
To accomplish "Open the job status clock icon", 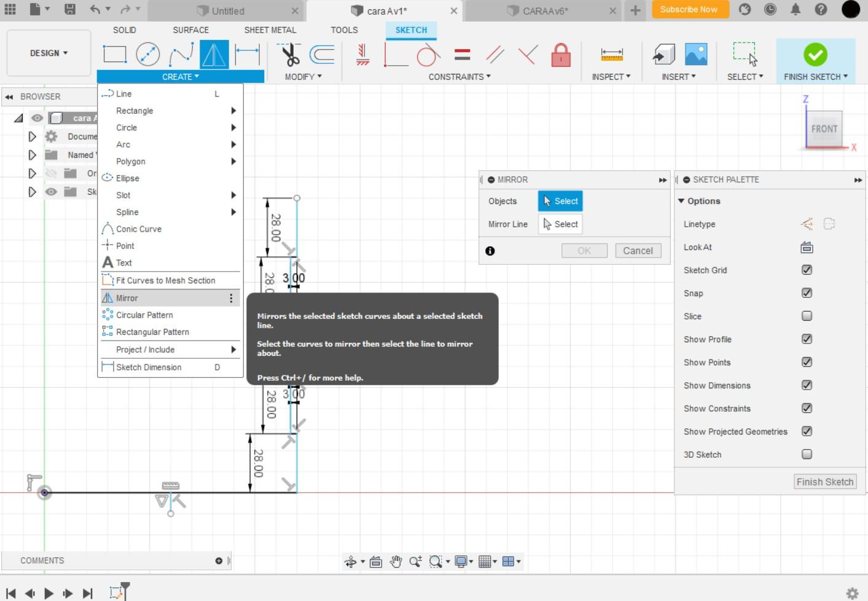I will point(770,9).
